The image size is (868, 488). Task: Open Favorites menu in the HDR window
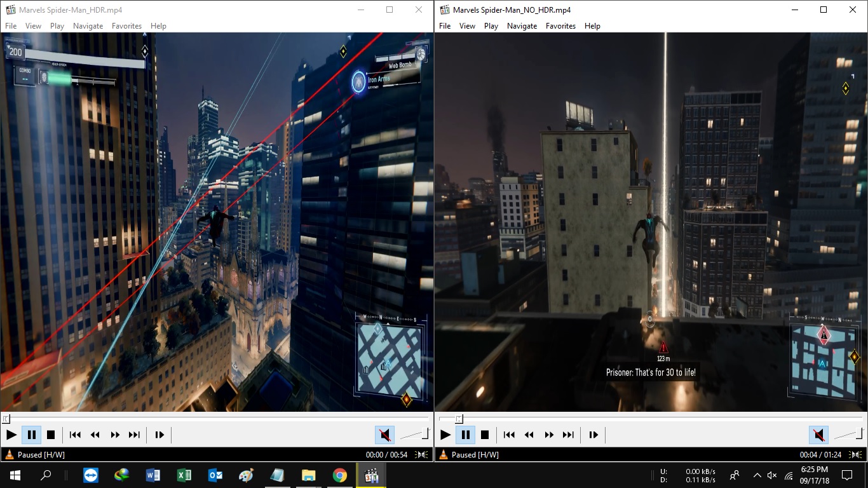[126, 26]
